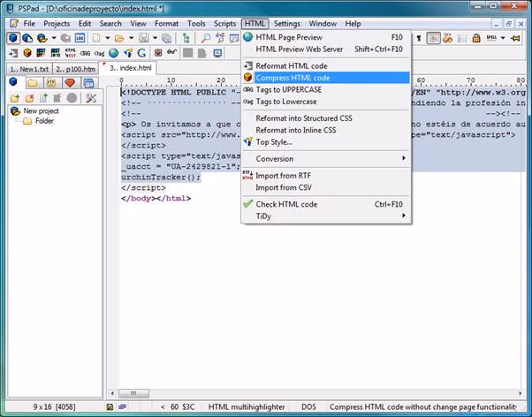Open dropdown arrow next to SPELL button

tap(503, 38)
